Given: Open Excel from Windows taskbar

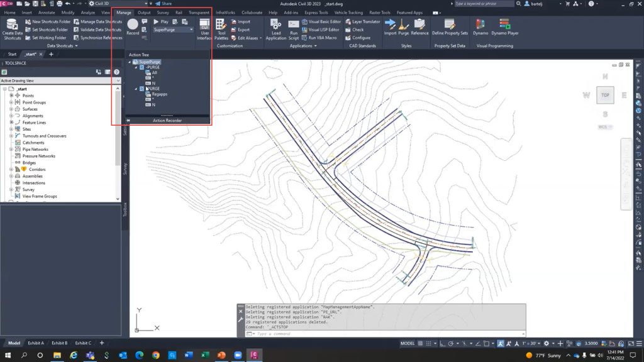Looking at the screenshot, I should [205, 355].
